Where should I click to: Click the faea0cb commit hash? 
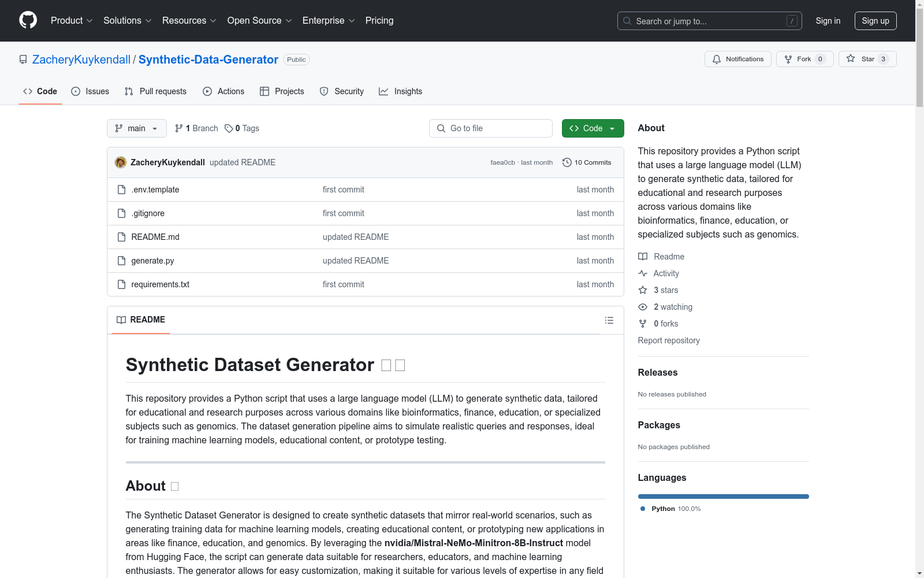[502, 162]
